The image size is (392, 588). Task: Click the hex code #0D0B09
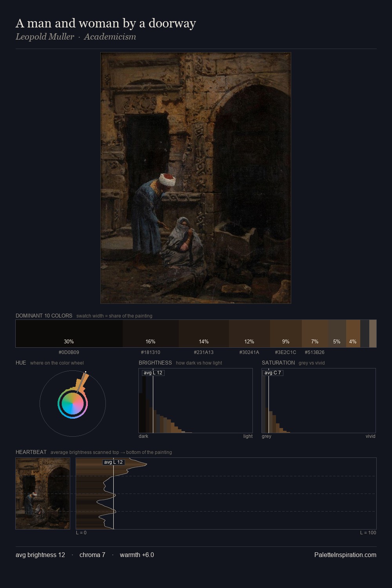pos(69,352)
